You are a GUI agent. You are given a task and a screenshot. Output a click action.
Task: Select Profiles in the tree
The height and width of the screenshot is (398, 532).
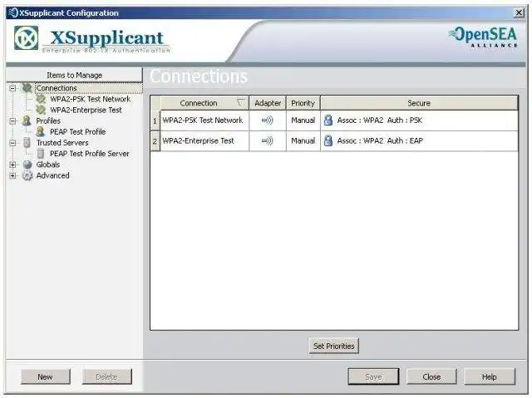[x=48, y=120]
